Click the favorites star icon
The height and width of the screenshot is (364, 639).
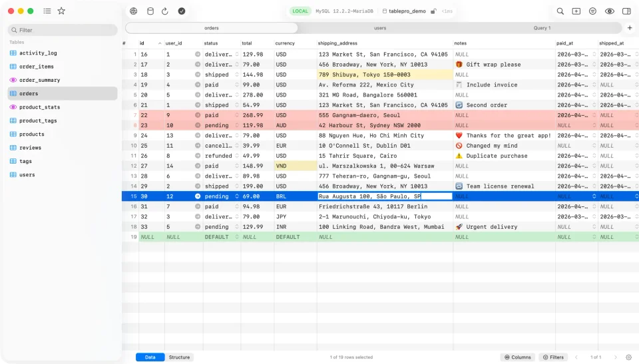click(x=61, y=11)
